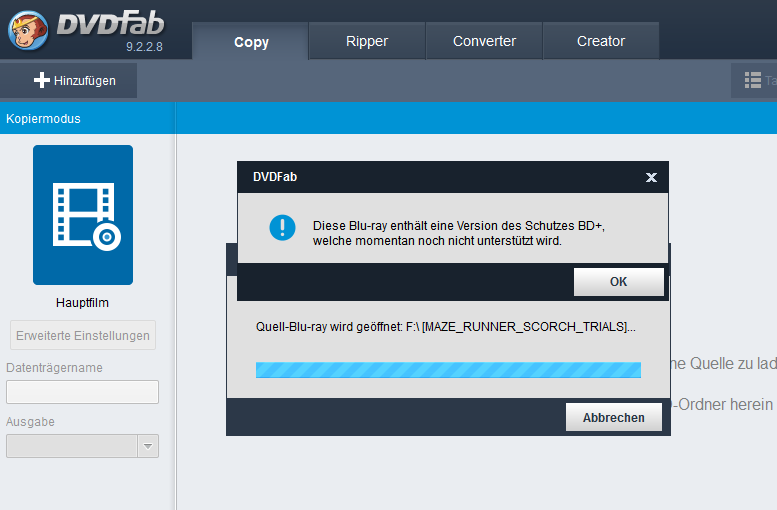Click the Kopiermodus panel header
777x510 pixels.
(x=87, y=118)
